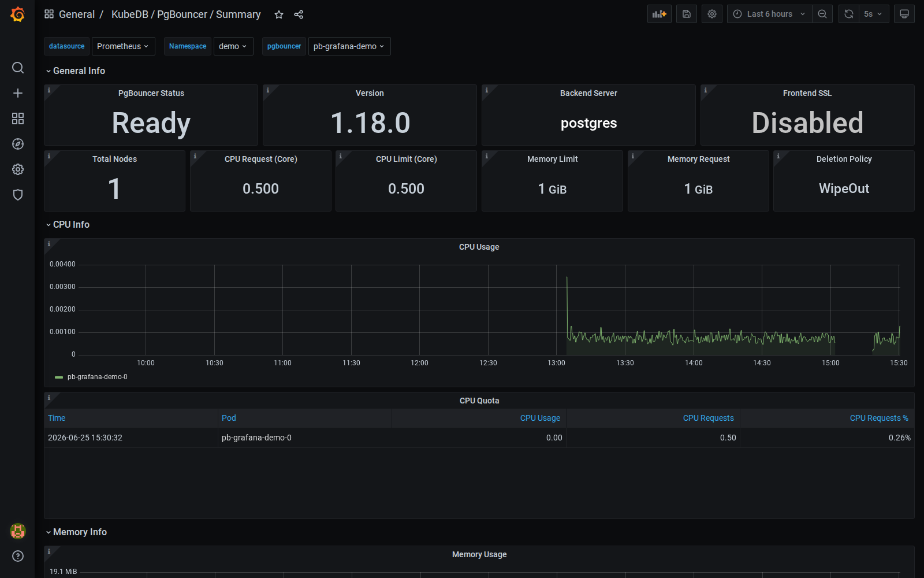The height and width of the screenshot is (578, 924).
Task: Sort table by CPU Requests column
Action: coord(708,418)
